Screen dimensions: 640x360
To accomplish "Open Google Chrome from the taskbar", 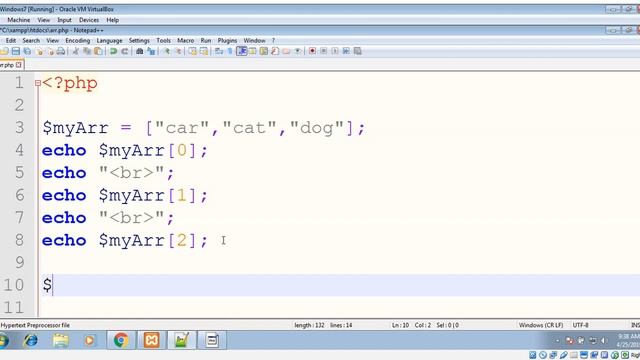I will click(121, 340).
